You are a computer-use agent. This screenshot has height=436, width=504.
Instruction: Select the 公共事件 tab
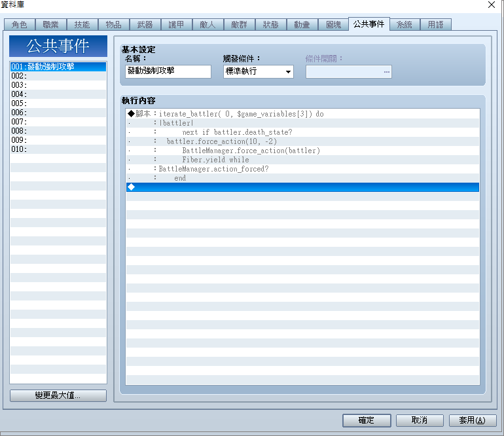(369, 24)
